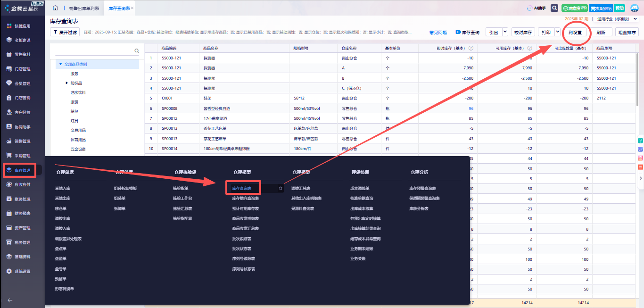644x308 pixels.
Task: Close the 库存查询表 tab
Action: point(132,8)
